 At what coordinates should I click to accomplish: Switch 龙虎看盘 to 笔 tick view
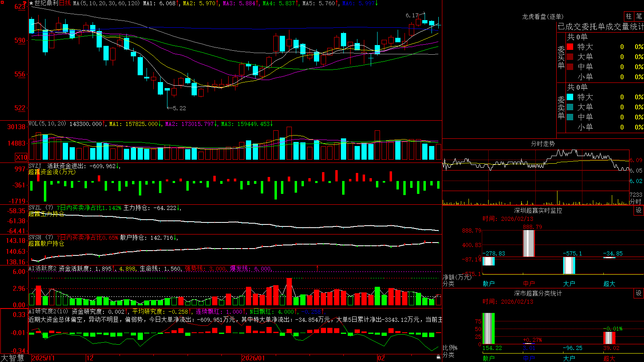(x=639, y=16)
